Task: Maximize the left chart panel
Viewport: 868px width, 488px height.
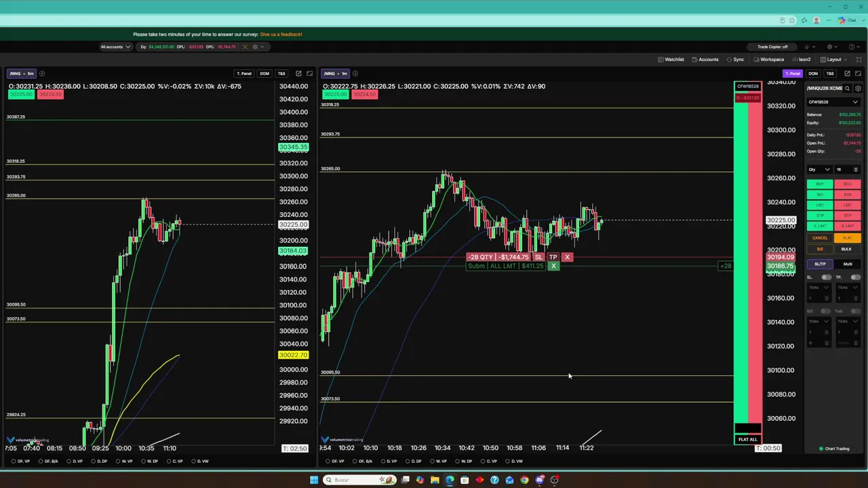Action: 310,73
